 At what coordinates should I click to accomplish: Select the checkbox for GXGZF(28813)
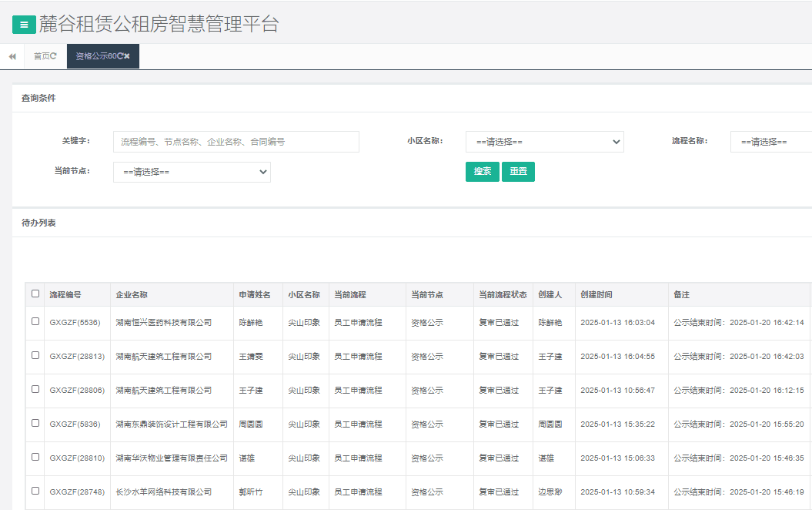click(34, 356)
